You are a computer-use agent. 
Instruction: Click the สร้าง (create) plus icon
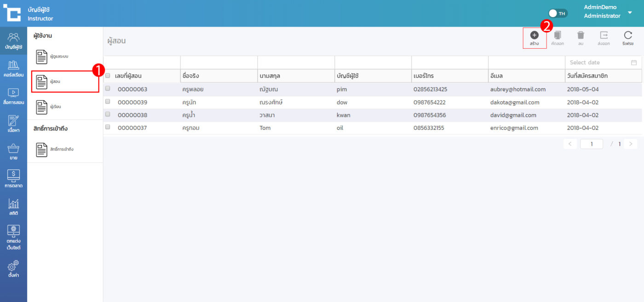[534, 35]
